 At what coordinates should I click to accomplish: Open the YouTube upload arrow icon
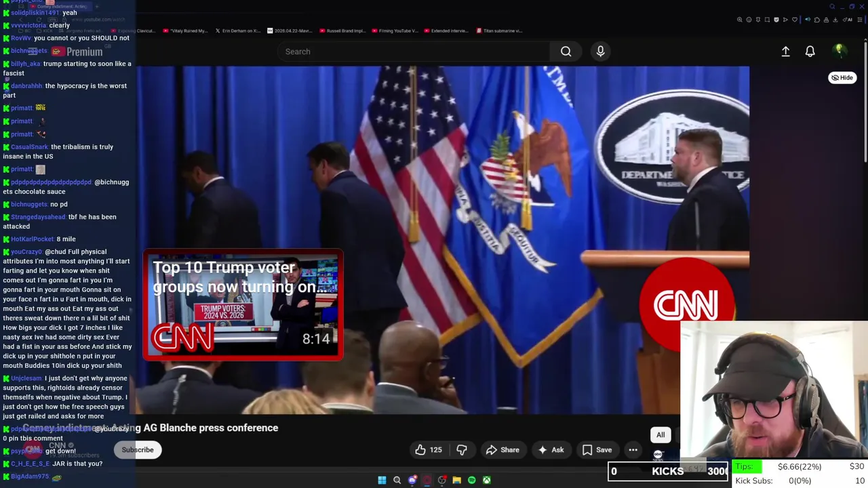(x=785, y=52)
